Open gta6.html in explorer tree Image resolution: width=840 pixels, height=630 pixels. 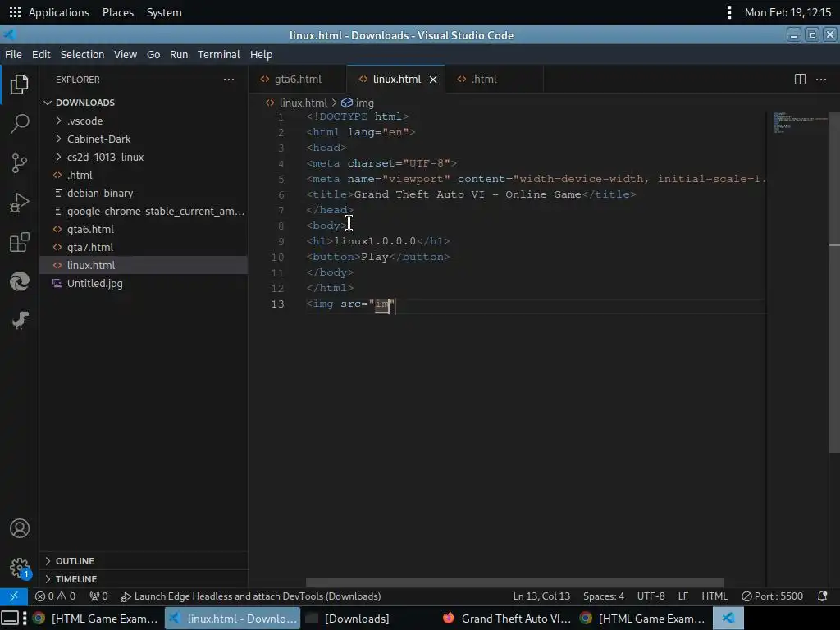tap(144, 230)
